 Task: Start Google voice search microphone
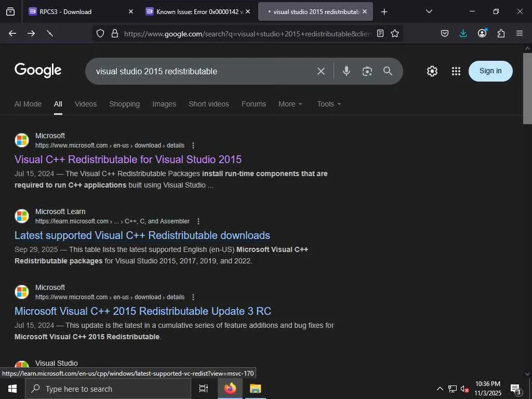[x=347, y=71]
